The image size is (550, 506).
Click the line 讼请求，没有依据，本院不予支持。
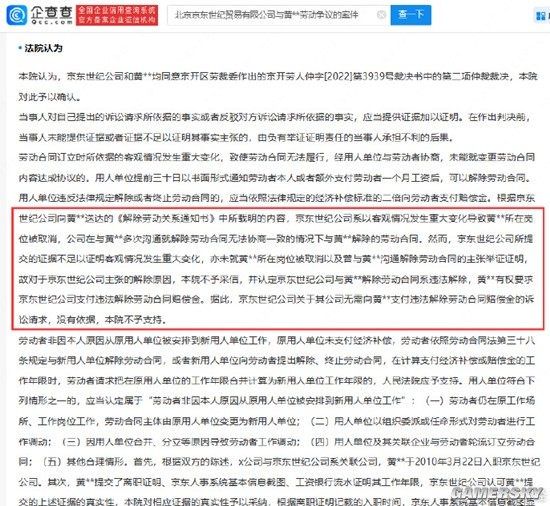pos(93,319)
